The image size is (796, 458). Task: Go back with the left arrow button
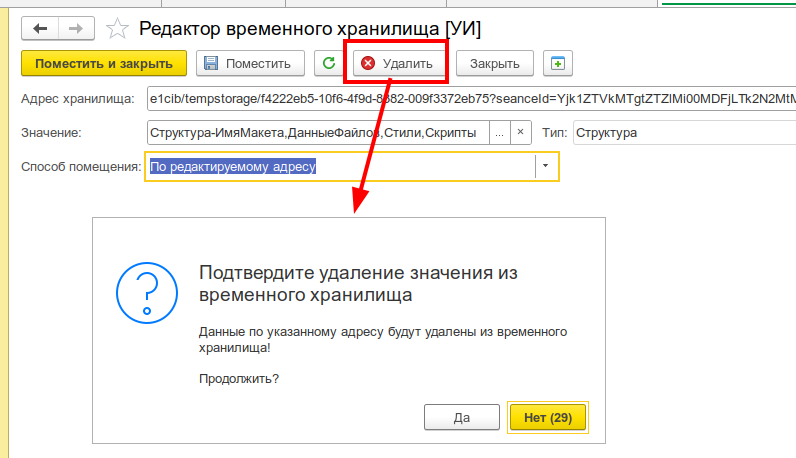coord(40,28)
